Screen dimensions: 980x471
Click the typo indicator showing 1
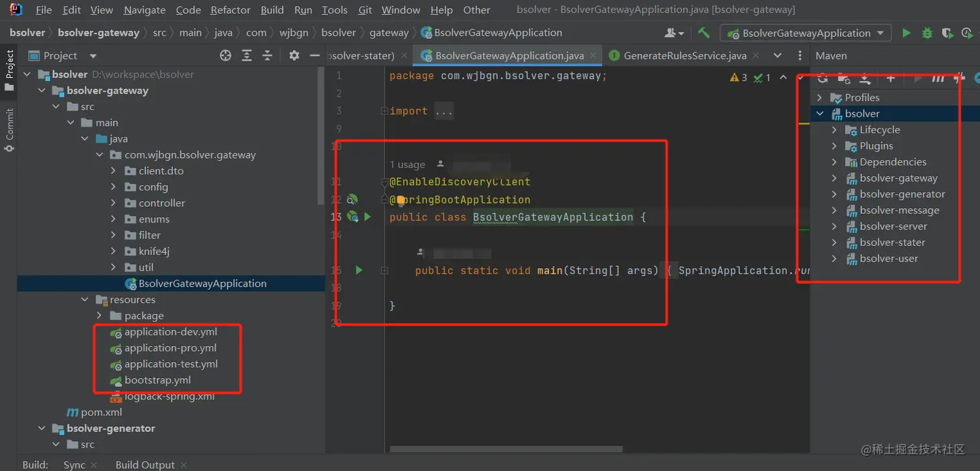coord(762,78)
